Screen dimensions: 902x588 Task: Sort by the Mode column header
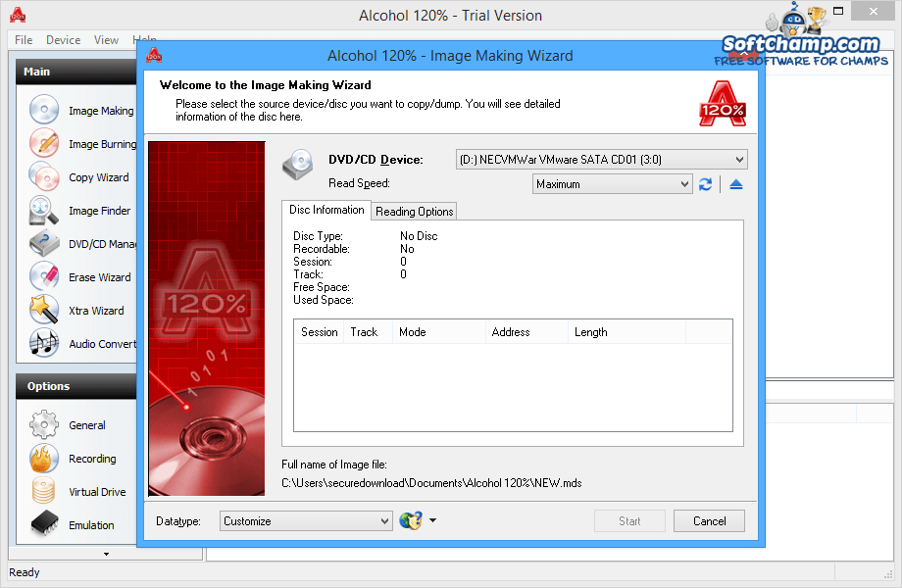[x=439, y=332]
